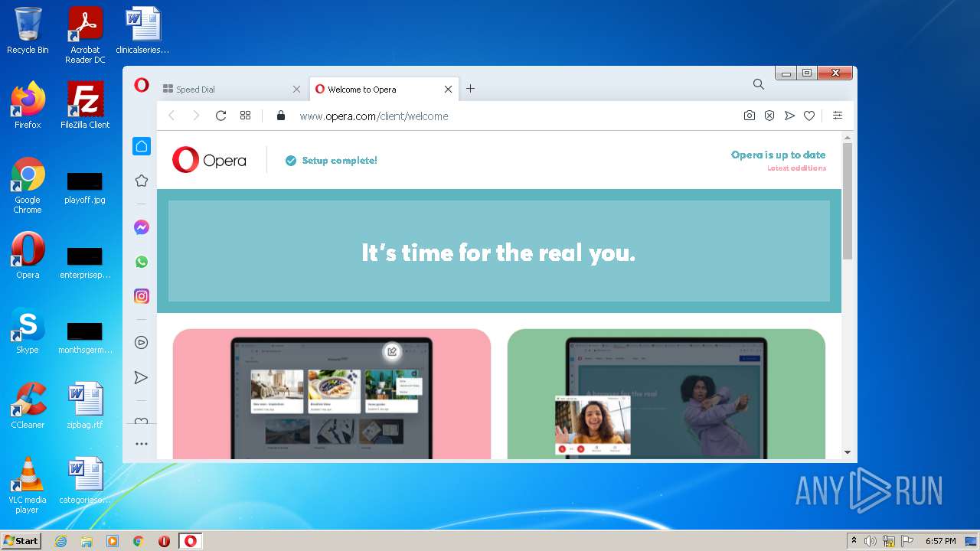This screenshot has width=980, height=551.
Task: Open Speed Dial start page grid icon
Action: click(245, 116)
